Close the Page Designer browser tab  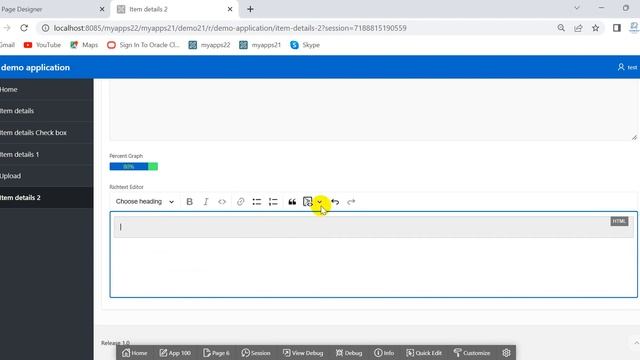click(x=102, y=9)
